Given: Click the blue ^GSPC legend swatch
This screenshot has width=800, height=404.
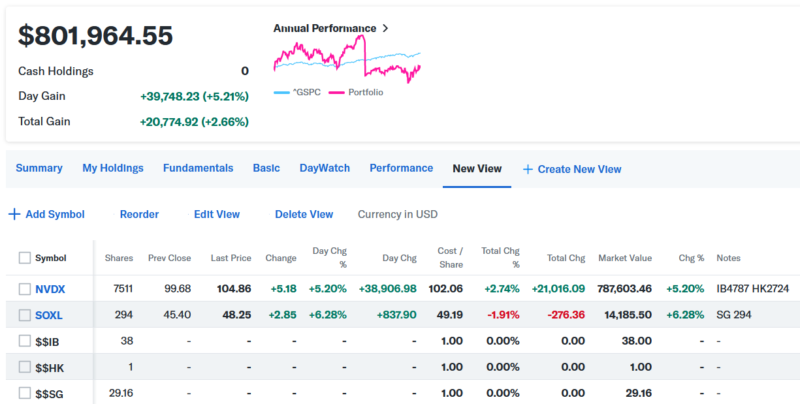Looking at the screenshot, I should 280,92.
